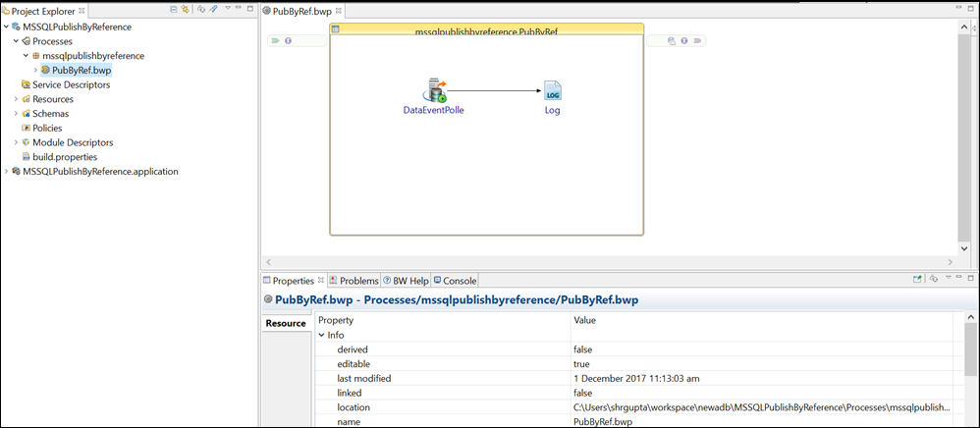Select build.properties file

pos(65,157)
